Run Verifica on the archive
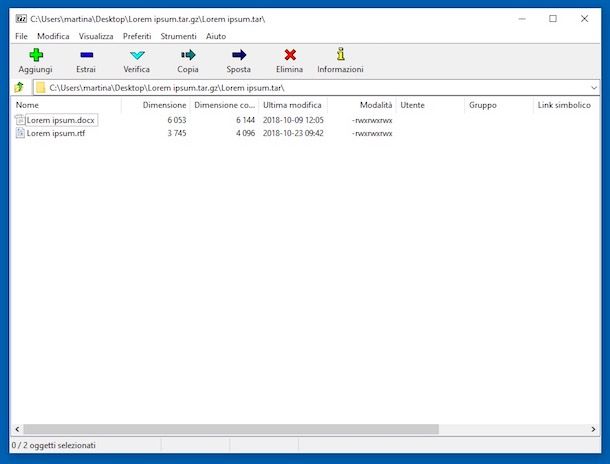The height and width of the screenshot is (464, 610). pos(137,56)
